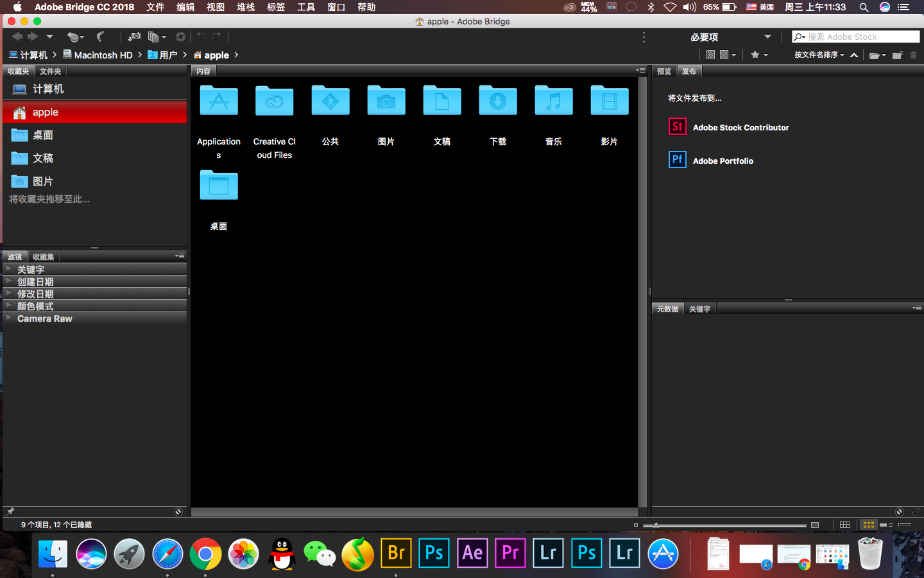Image resolution: width=924 pixels, height=578 pixels.
Task: Click the Adobe Portfolio Pf icon
Action: (x=677, y=160)
